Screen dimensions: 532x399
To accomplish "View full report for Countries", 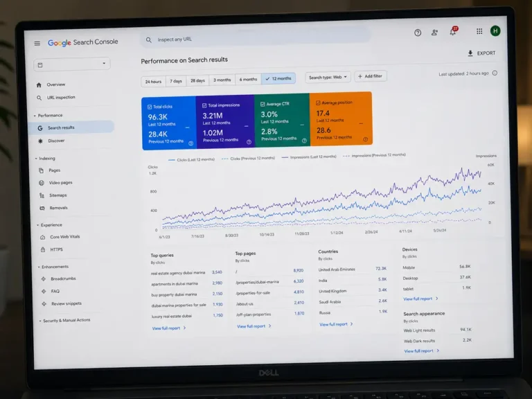I will click(336, 324).
